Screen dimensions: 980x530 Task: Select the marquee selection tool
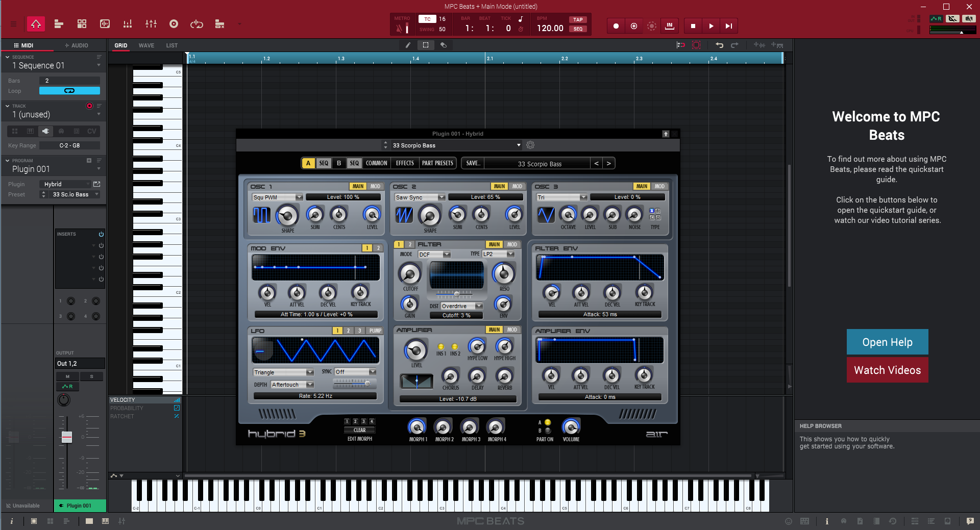coord(426,45)
